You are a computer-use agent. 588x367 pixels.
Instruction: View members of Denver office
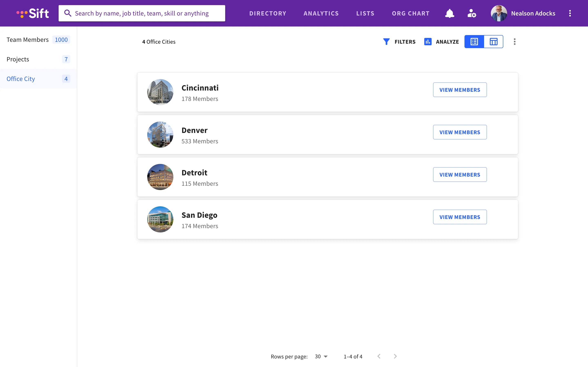click(x=460, y=132)
